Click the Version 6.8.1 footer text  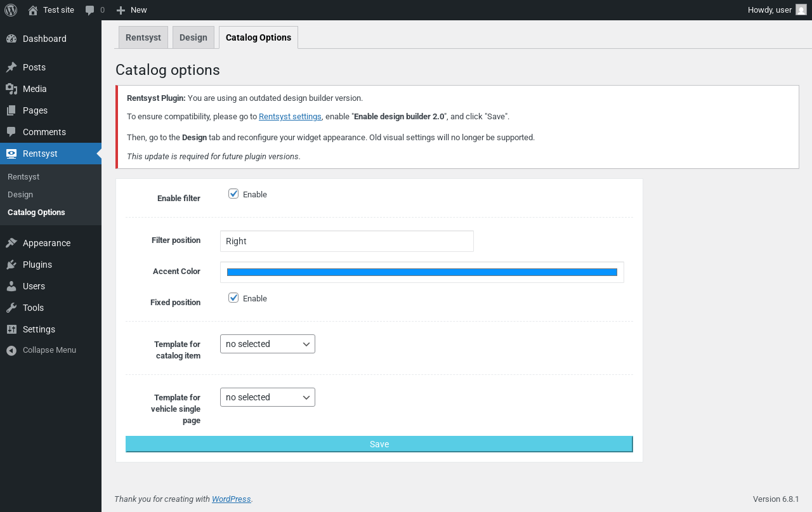[x=776, y=499]
